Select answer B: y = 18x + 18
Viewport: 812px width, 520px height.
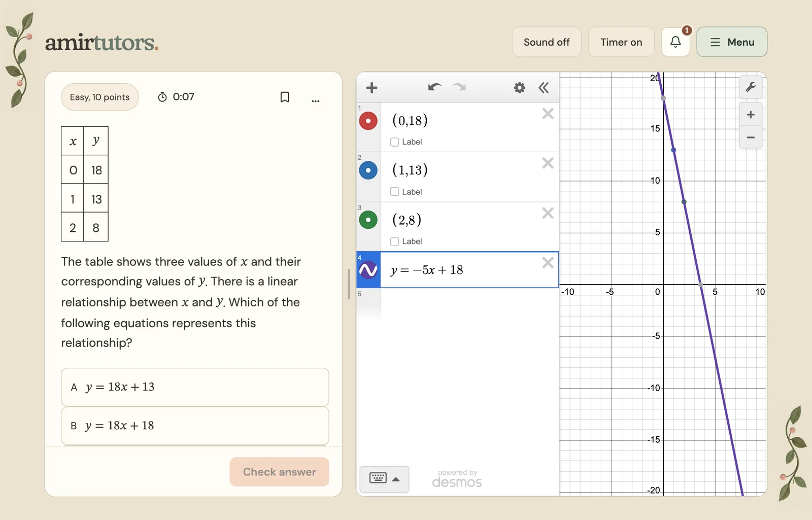coord(195,426)
